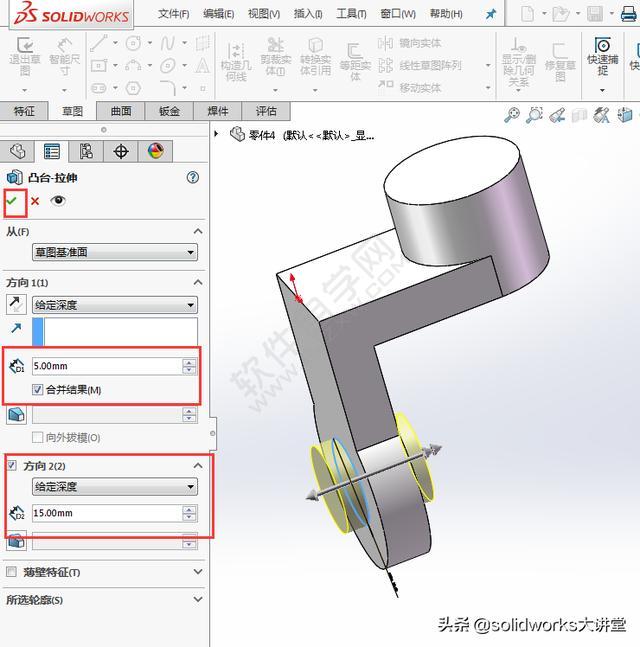Click the down arrow of the D2 15.00mm depth spinner

coord(189,517)
